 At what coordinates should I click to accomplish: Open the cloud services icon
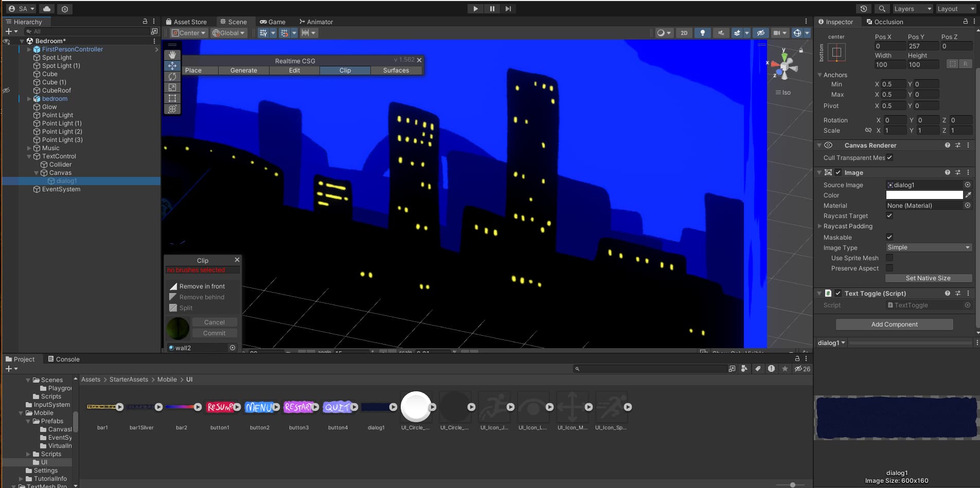(x=47, y=9)
